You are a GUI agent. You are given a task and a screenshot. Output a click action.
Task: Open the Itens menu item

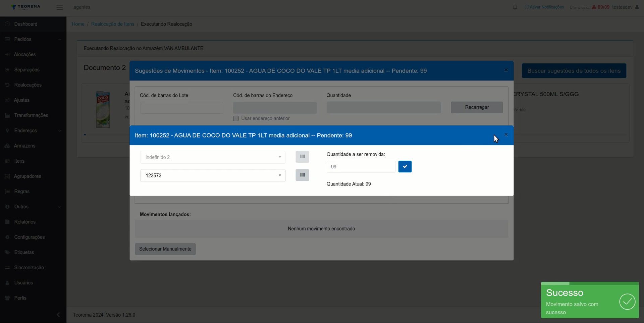pos(33,161)
